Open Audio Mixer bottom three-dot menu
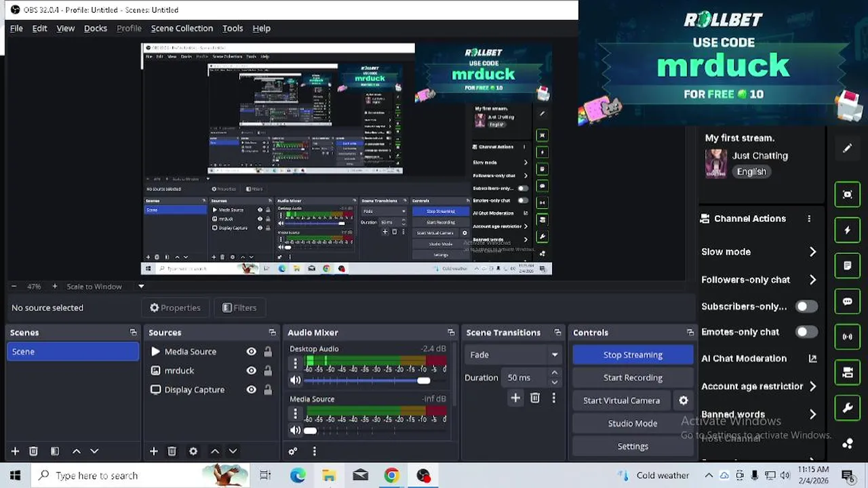 click(314, 451)
